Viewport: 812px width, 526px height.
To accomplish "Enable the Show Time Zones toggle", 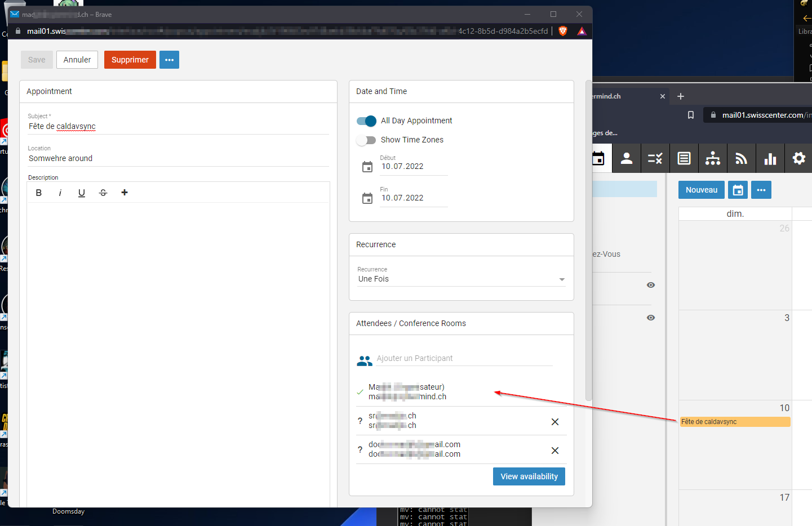I will 366,140.
